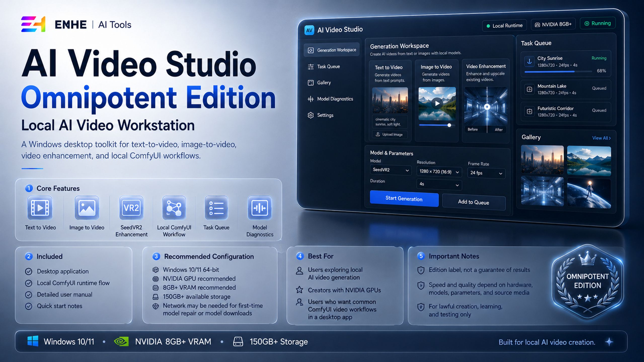
Task: Click the icon beside Windows 10/11 64-bit
Action: [x=156, y=270]
